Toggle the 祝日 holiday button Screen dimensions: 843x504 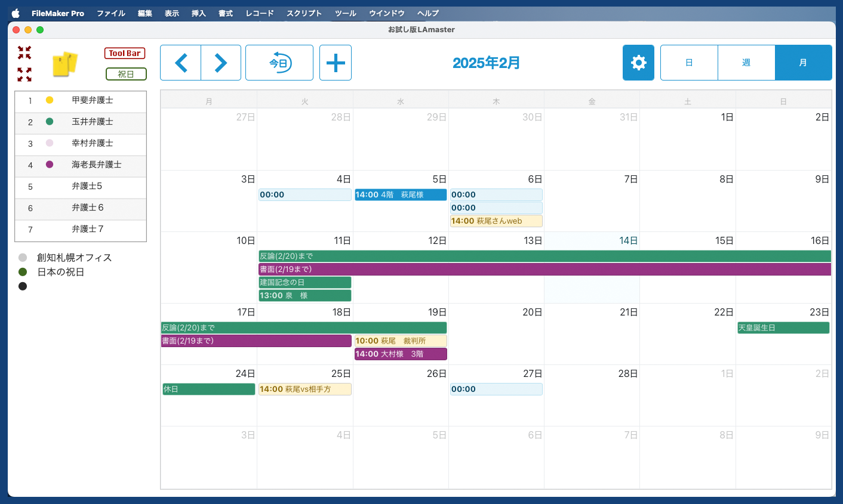[126, 74]
